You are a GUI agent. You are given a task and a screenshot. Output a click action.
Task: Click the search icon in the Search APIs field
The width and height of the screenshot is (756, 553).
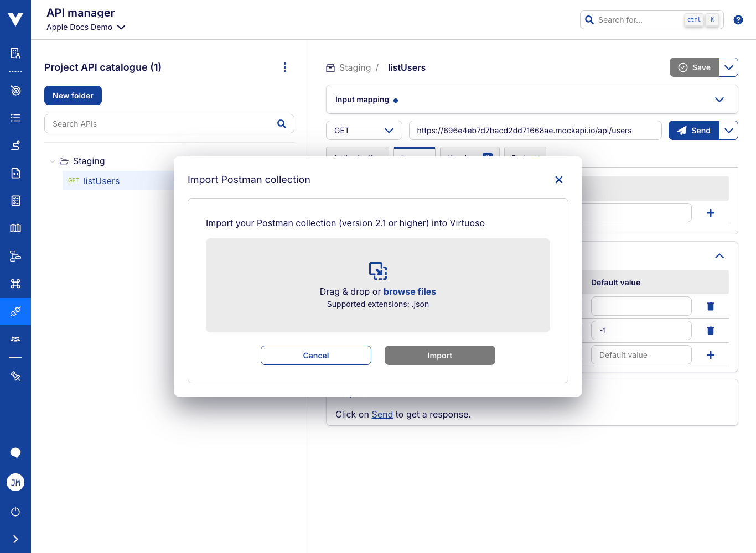click(x=282, y=123)
